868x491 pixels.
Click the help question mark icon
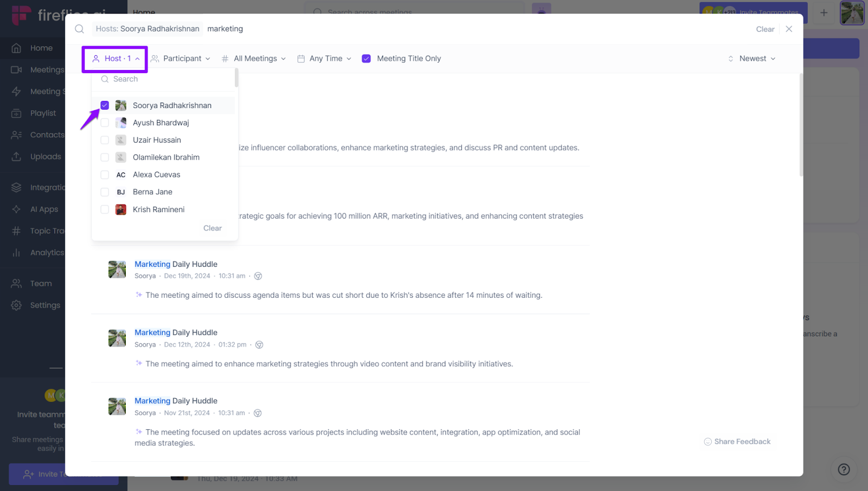tap(844, 470)
